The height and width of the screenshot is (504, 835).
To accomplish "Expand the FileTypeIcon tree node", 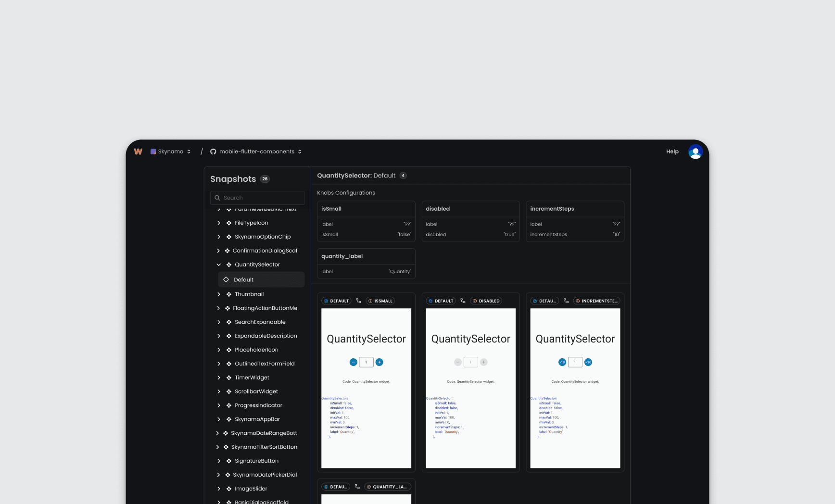I will (219, 223).
